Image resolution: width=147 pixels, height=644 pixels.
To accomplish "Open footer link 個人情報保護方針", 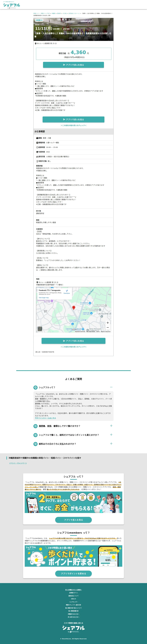I will click(x=73, y=611).
